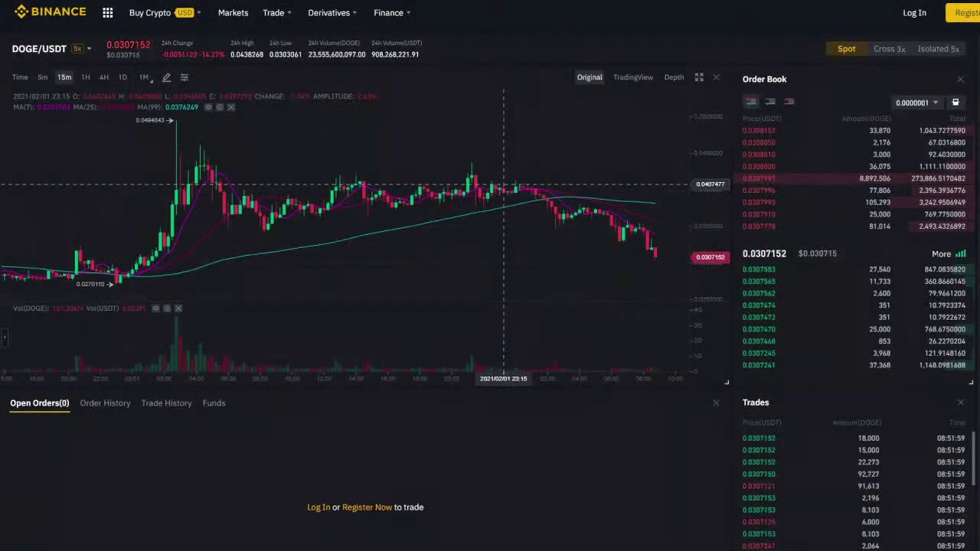This screenshot has height=551, width=980.
Task: Switch to Cross 3x margin mode
Action: 889,49
